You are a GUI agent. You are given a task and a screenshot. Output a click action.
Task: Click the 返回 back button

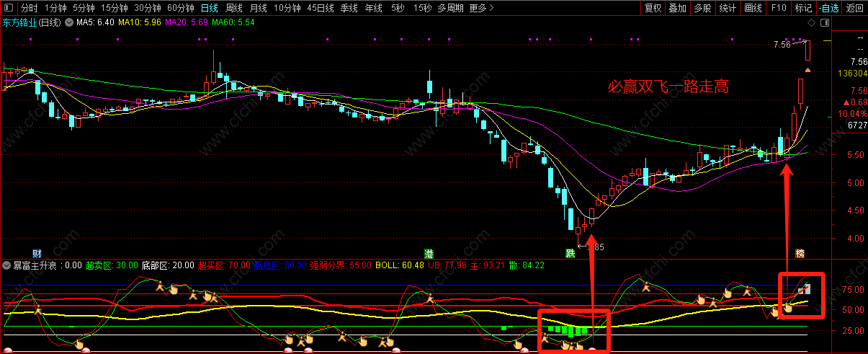(x=854, y=9)
